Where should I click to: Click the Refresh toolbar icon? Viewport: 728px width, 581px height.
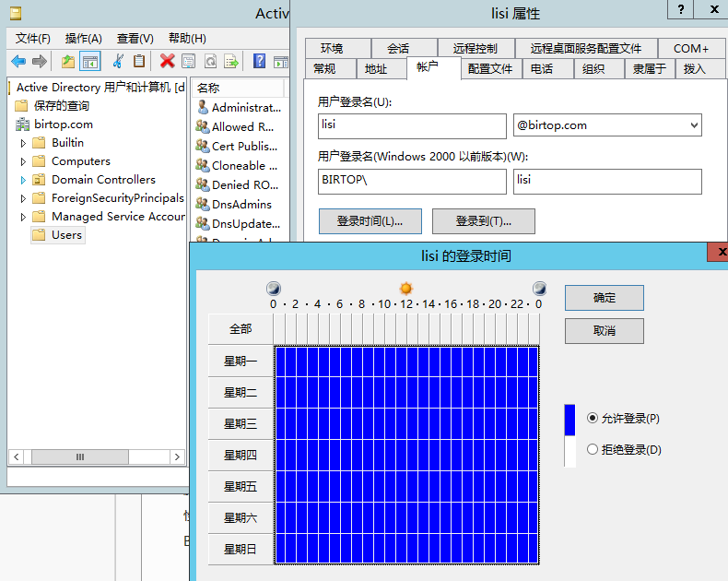(x=210, y=61)
